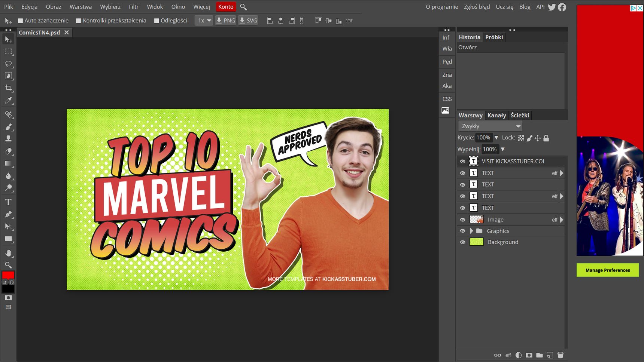
Task: Select the Rectangle shape tool
Action: pos(8,239)
